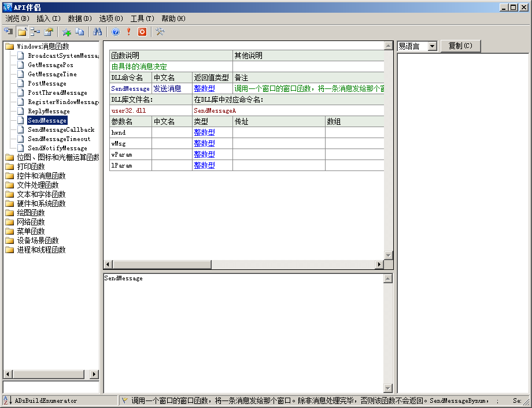
Task: Click the filter icon in status bar
Action: click(124, 400)
